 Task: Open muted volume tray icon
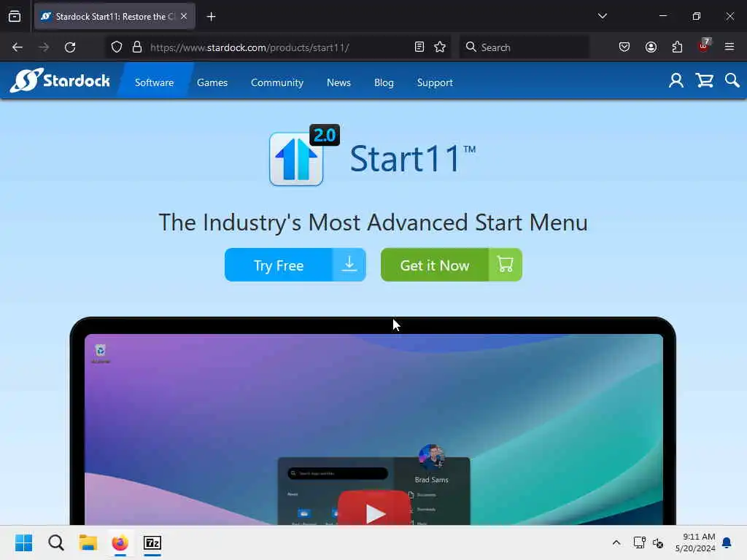point(658,542)
